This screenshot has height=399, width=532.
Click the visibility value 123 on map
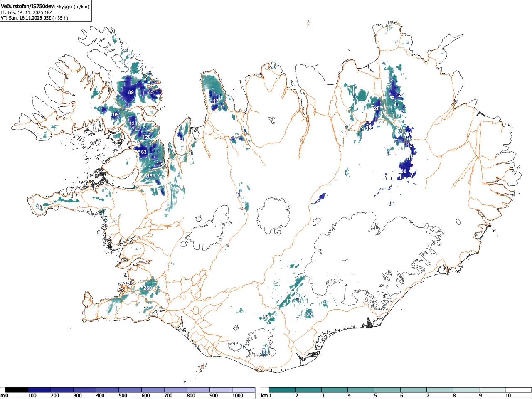click(133, 124)
